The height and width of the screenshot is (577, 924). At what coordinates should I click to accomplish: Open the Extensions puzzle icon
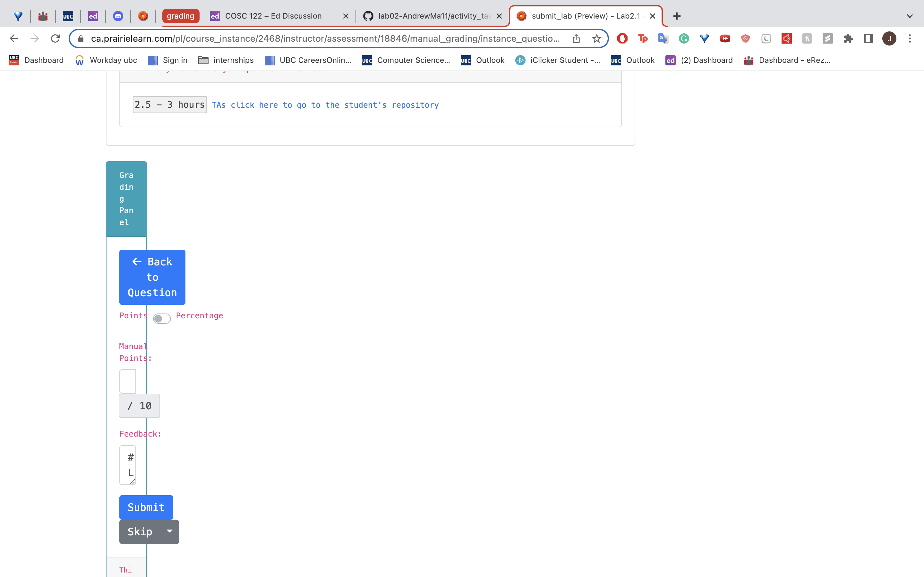click(848, 38)
